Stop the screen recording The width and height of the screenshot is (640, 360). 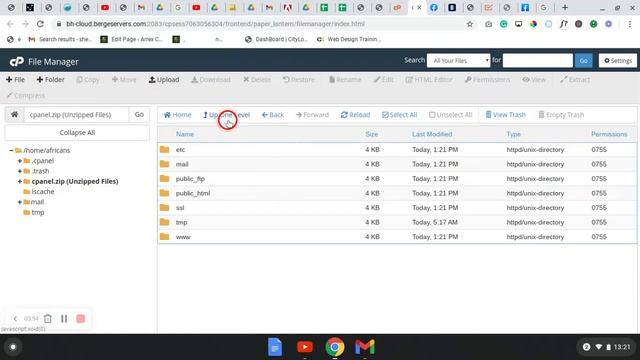[x=80, y=319]
